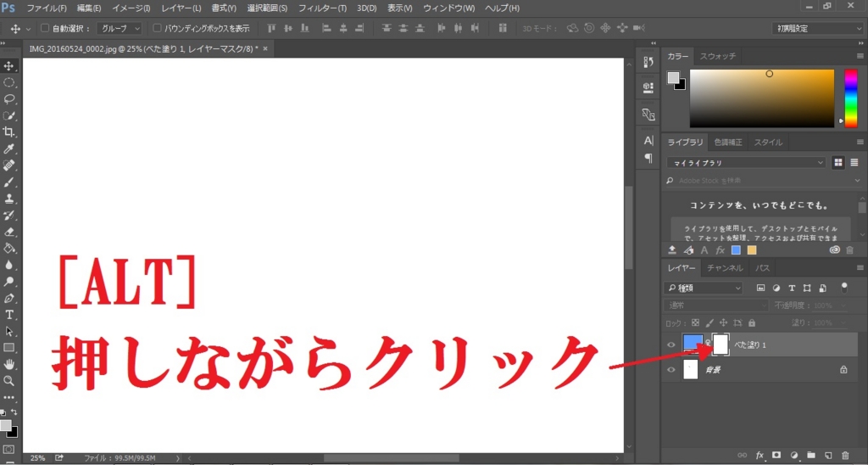Toggle the 自動選択 checkbox

[x=46, y=28]
